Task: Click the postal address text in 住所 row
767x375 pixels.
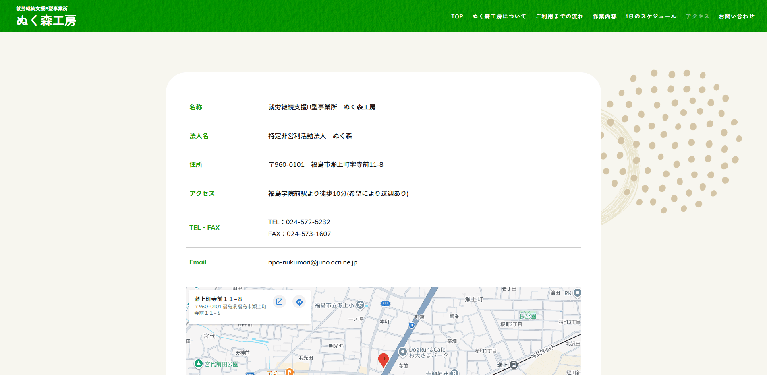Action: coord(326,165)
